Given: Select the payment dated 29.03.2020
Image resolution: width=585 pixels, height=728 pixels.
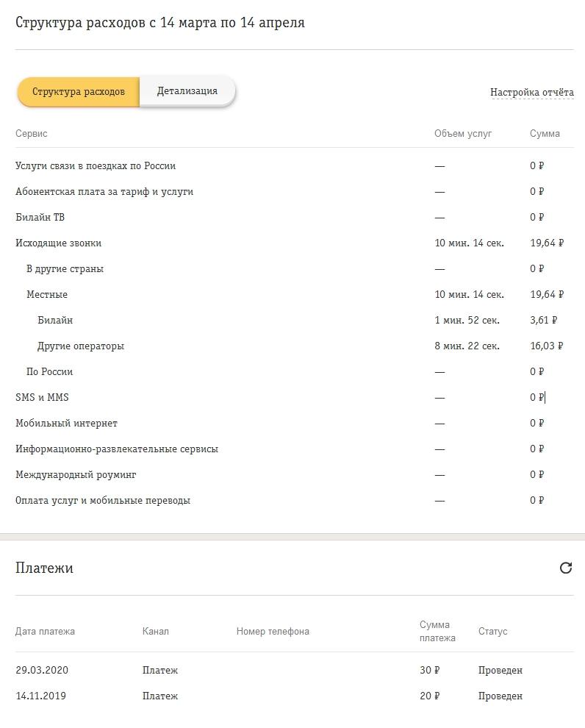Looking at the screenshot, I should pyautogui.click(x=295, y=670).
